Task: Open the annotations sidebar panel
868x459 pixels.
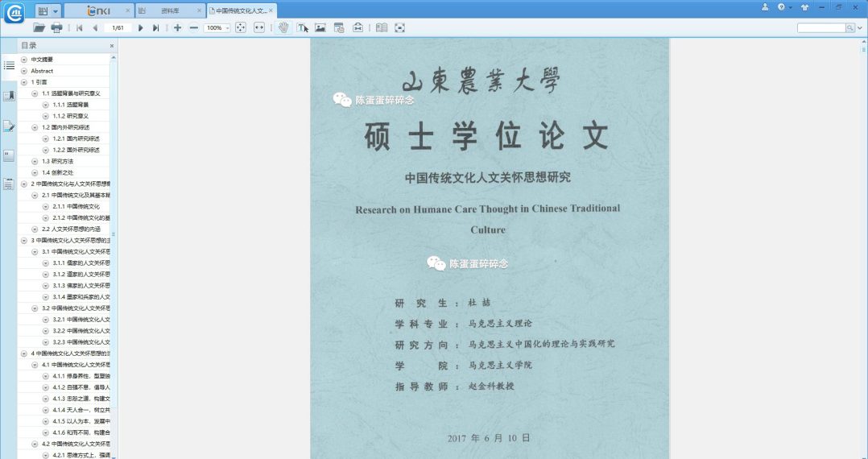Action: 9,126
